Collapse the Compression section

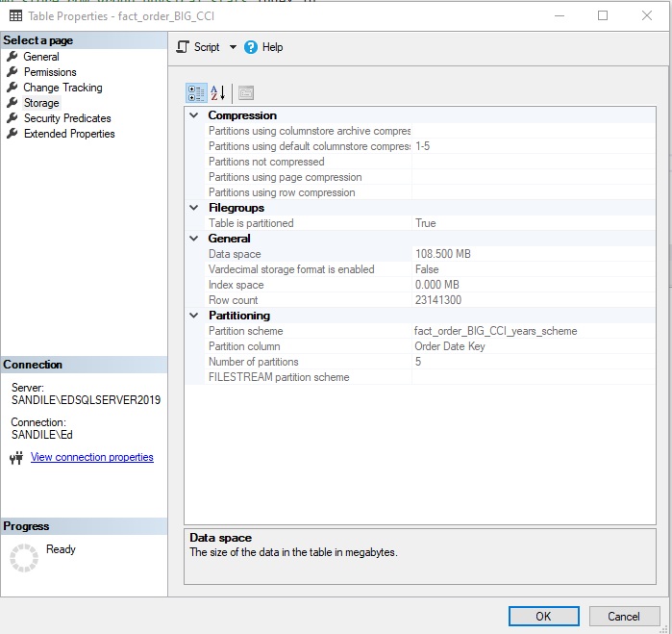click(193, 115)
